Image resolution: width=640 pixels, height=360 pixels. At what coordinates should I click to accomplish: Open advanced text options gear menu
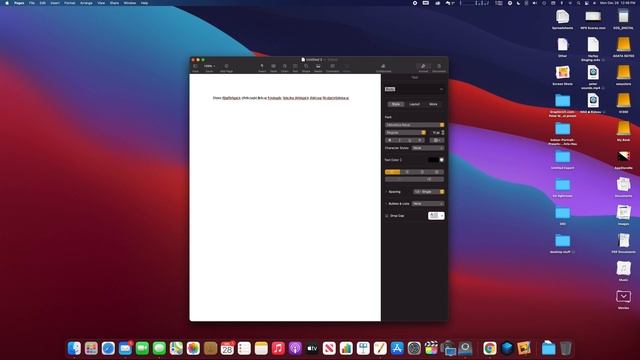[x=437, y=140]
